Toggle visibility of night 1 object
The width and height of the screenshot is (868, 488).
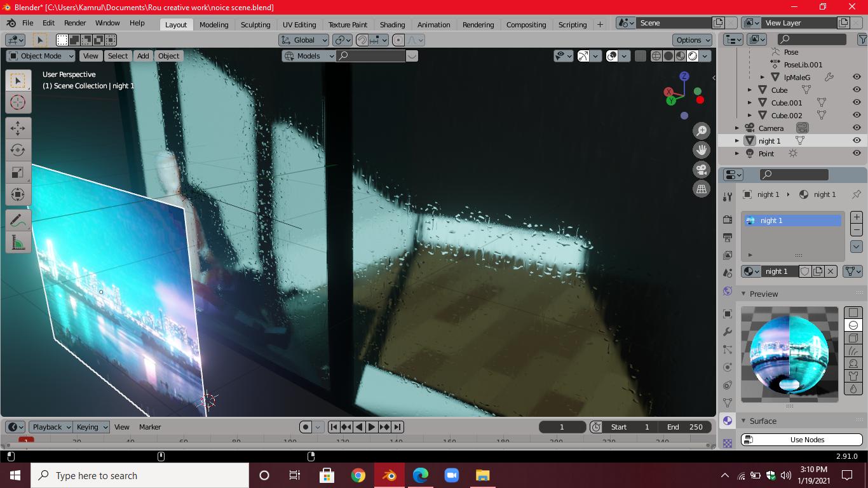pos(857,141)
